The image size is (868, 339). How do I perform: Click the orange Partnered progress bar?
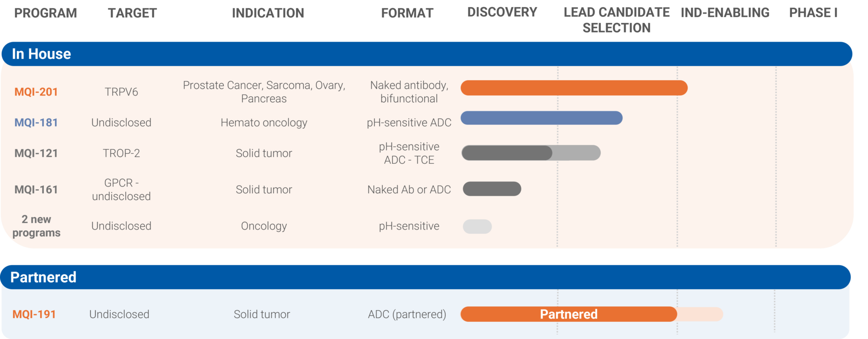pyautogui.click(x=569, y=314)
